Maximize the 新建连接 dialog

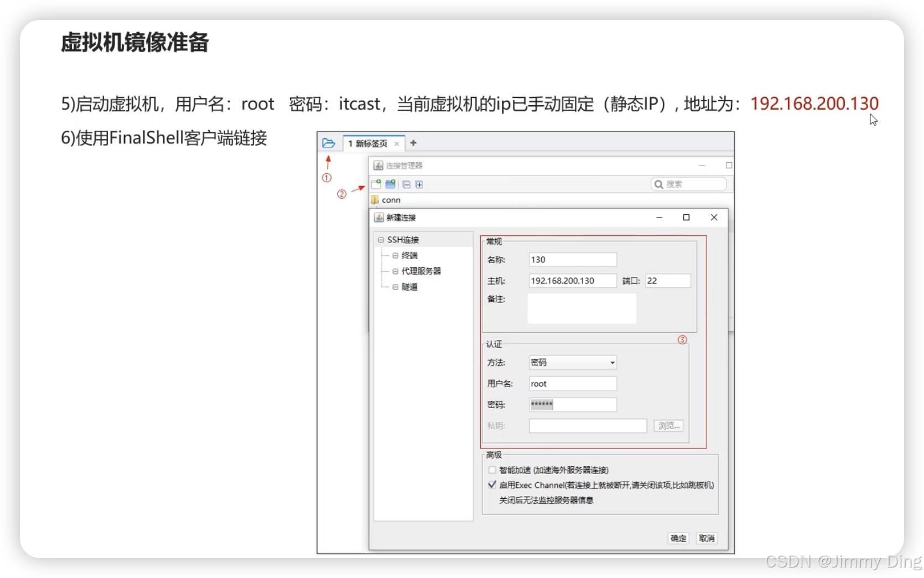687,218
